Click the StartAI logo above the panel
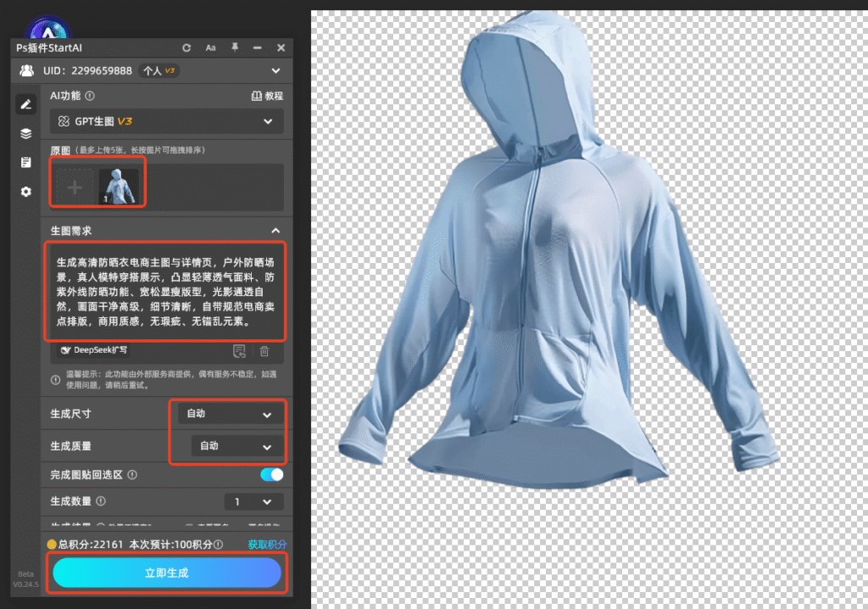Screen dimensions: 868x609 [x=48, y=29]
